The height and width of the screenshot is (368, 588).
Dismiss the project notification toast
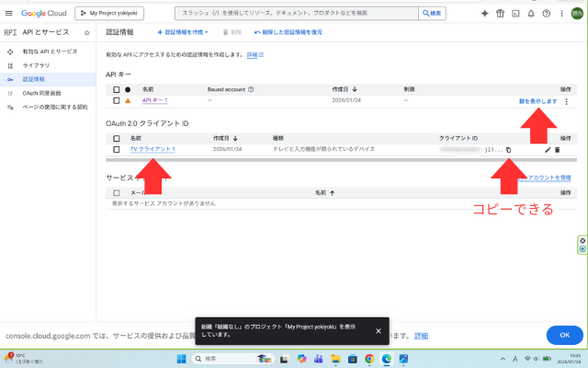pyautogui.click(x=378, y=330)
